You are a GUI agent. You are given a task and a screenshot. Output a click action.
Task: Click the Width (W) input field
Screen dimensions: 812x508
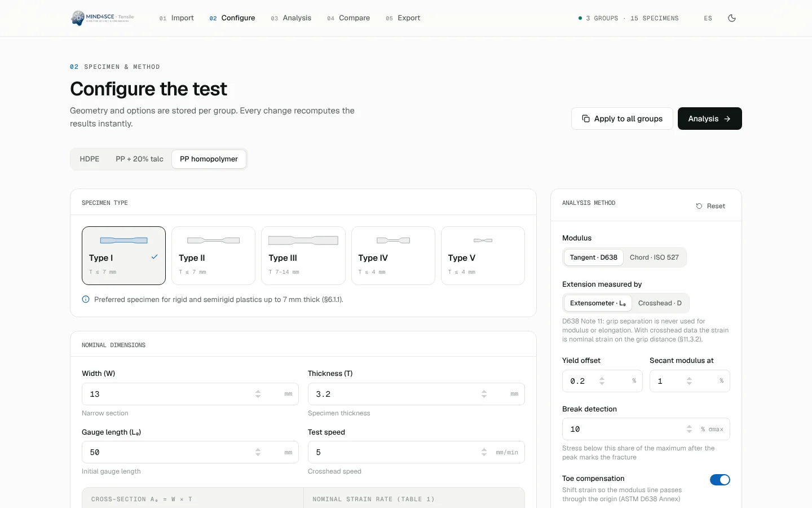(190, 394)
